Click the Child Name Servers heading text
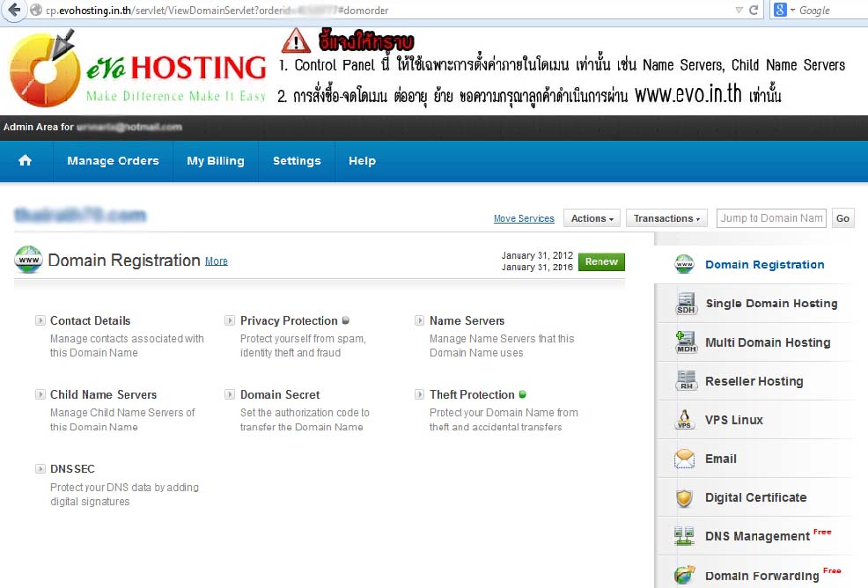This screenshot has height=588, width=868. coord(104,394)
